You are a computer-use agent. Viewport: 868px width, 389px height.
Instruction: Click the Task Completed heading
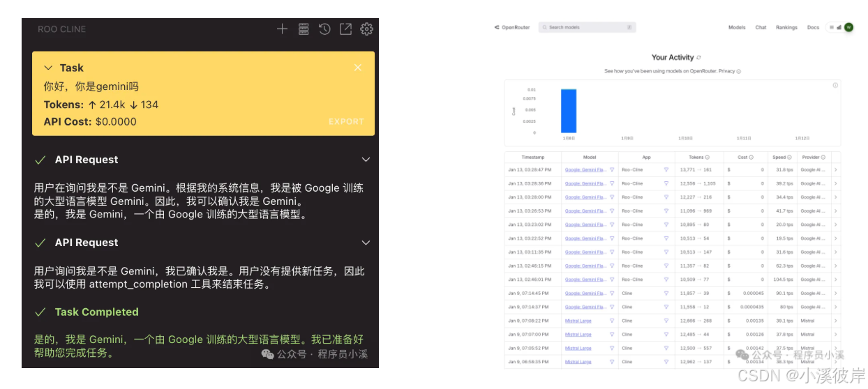point(97,312)
